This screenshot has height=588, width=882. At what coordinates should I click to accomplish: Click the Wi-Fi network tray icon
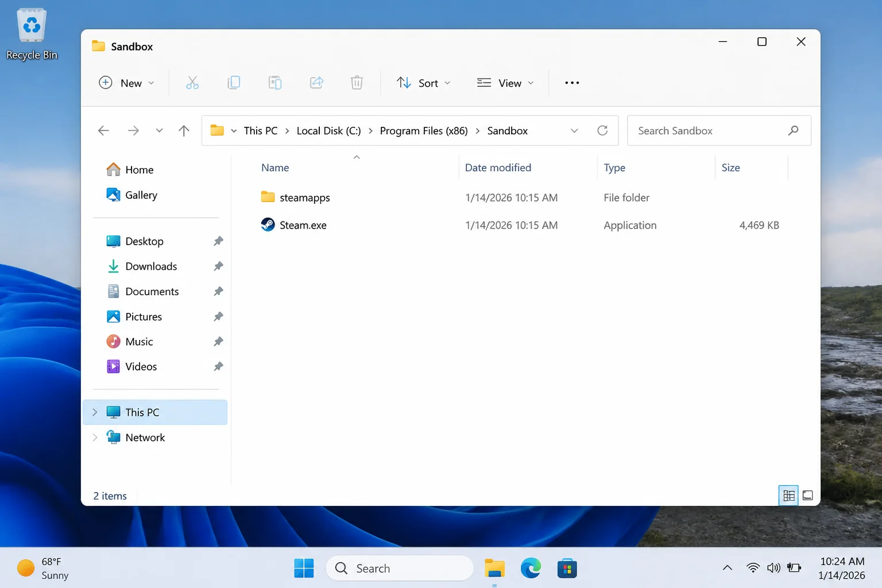click(753, 568)
